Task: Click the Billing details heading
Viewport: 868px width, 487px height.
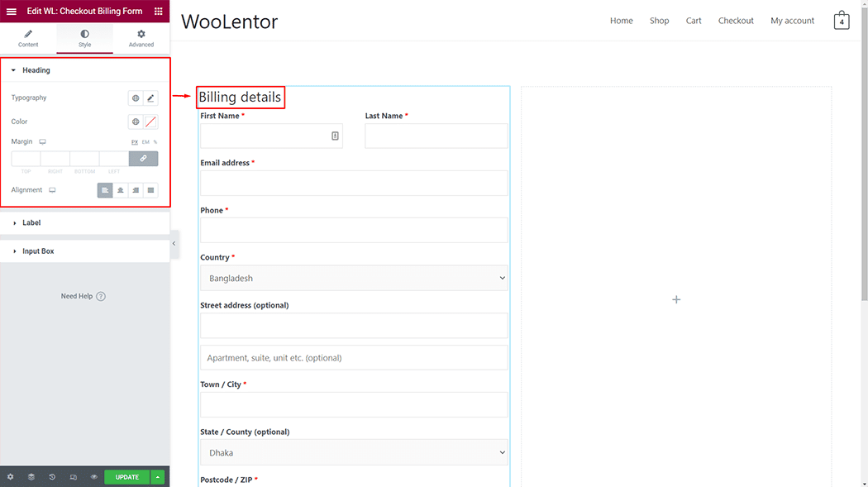Action: (240, 98)
